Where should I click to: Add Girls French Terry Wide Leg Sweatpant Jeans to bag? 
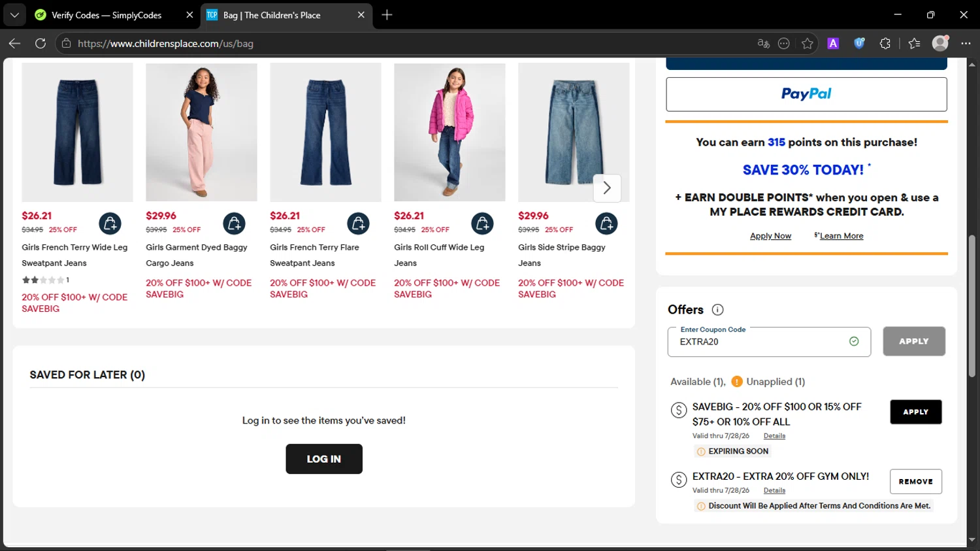[110, 224]
